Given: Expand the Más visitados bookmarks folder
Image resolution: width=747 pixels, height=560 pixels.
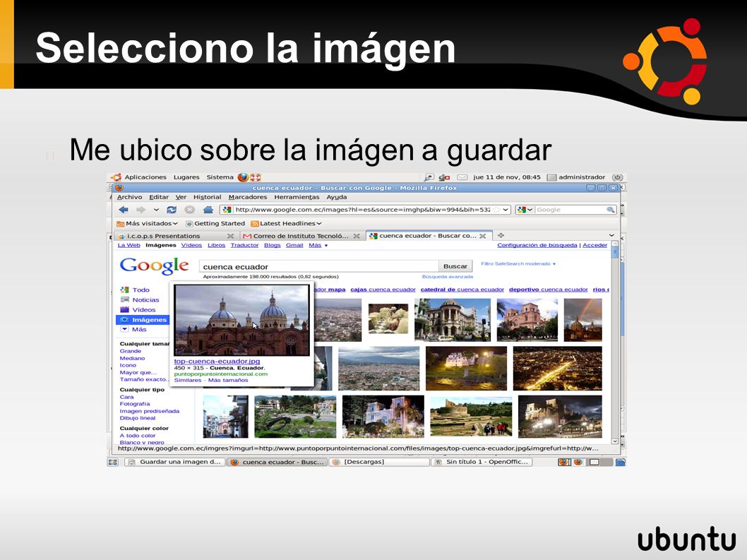Looking at the screenshot, I should 147,224.
